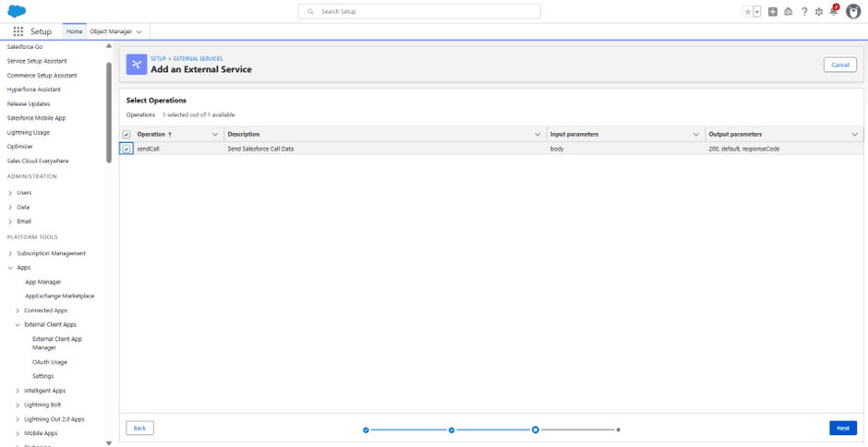Open the App Launcher grid icon

pos(18,31)
